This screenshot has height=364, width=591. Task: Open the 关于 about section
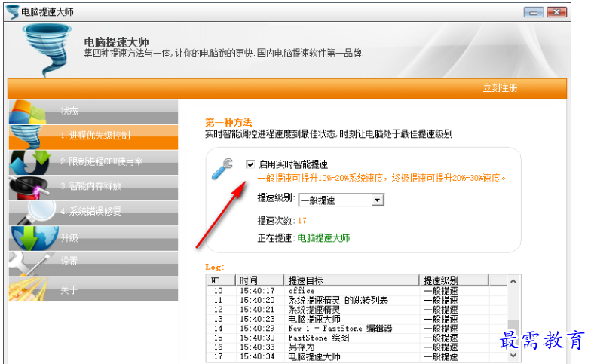coord(93,289)
